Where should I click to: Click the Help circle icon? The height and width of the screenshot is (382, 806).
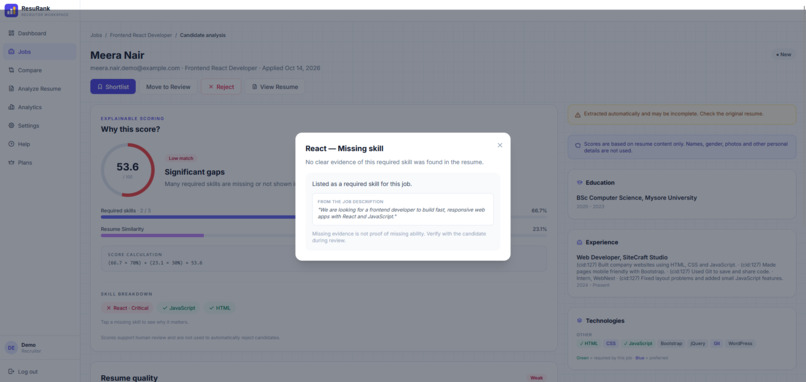point(11,144)
